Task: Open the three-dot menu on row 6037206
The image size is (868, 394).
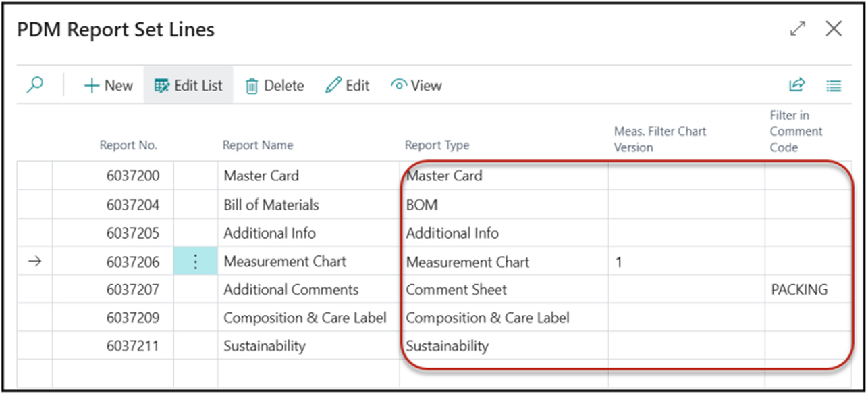Action: click(195, 262)
